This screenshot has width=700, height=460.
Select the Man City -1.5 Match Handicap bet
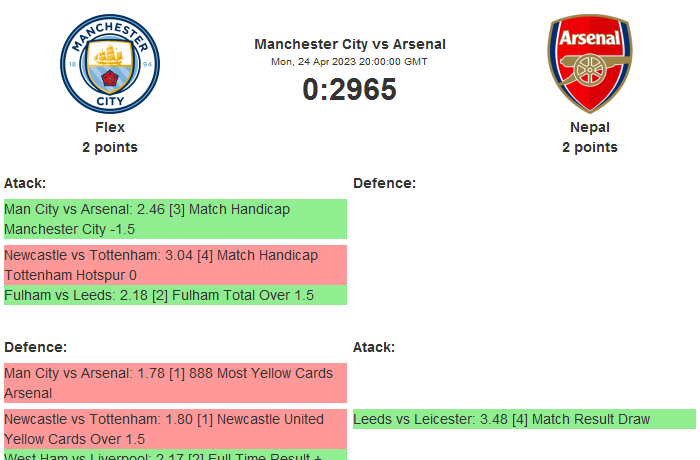[x=175, y=219]
